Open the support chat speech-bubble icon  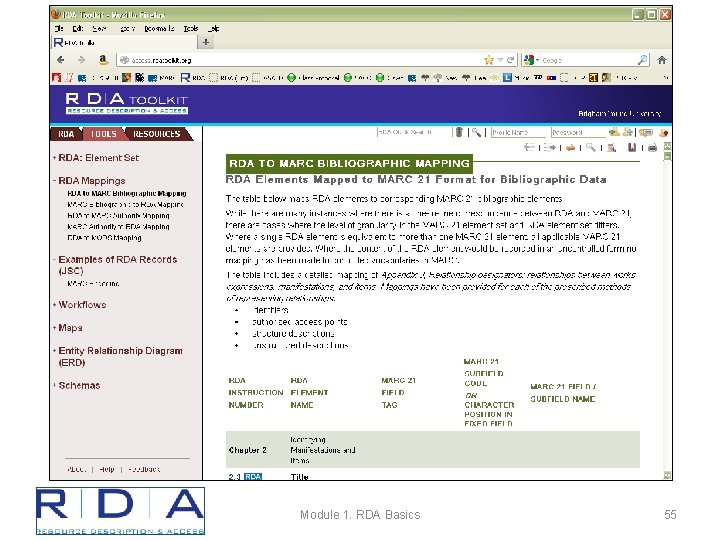click(x=646, y=132)
